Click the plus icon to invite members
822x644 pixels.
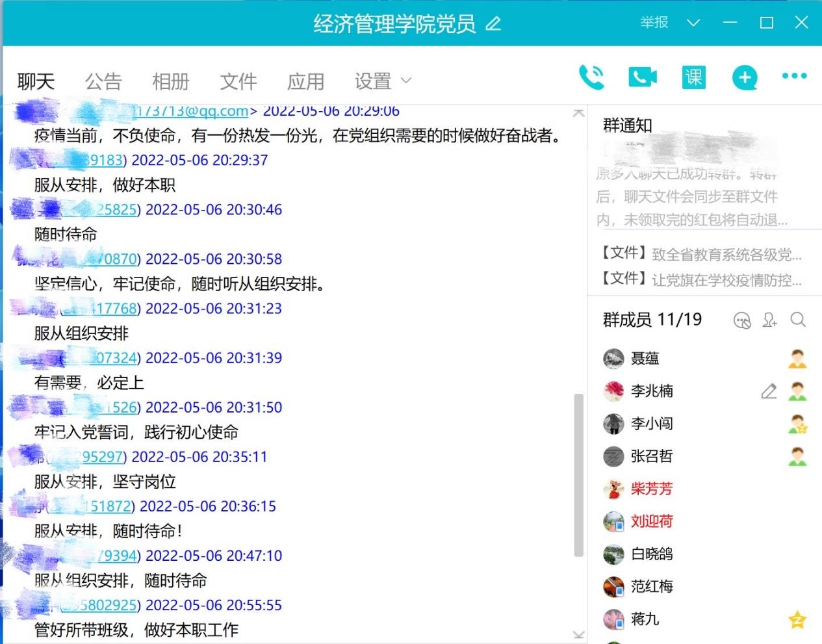(744, 78)
